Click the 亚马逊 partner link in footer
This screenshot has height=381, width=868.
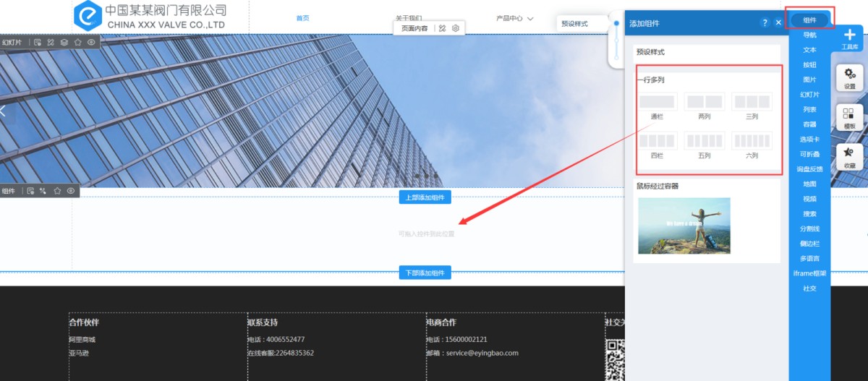pyautogui.click(x=79, y=353)
